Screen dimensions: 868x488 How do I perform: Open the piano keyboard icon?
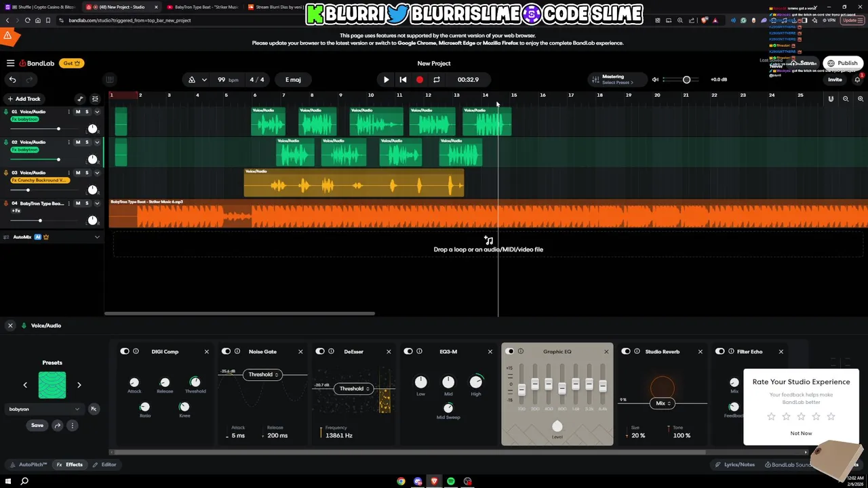[110, 80]
